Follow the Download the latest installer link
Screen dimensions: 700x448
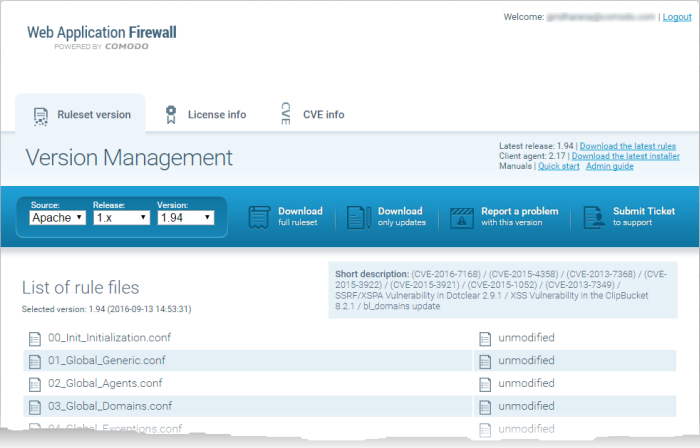(625, 156)
